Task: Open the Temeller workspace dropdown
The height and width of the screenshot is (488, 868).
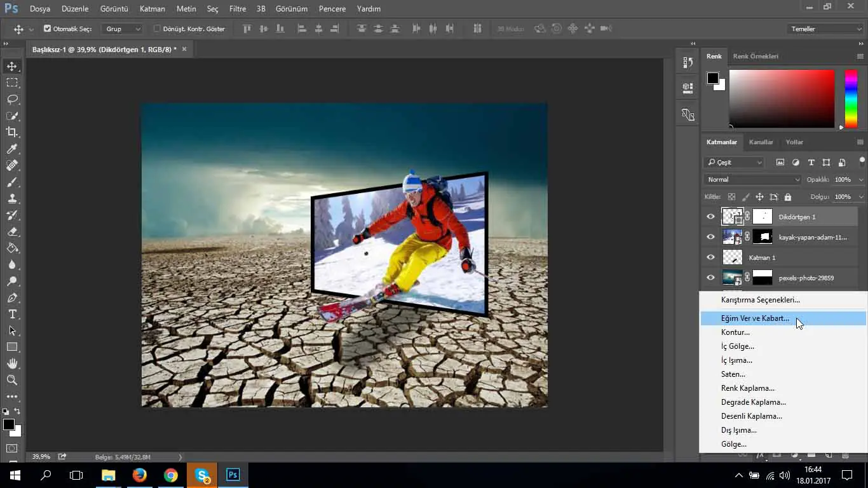Action: click(x=824, y=29)
